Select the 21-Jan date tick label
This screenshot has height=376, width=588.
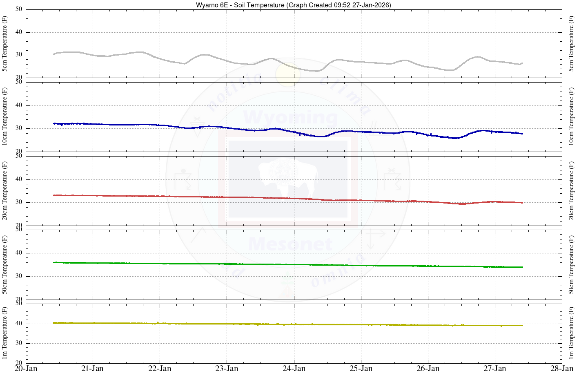click(93, 369)
